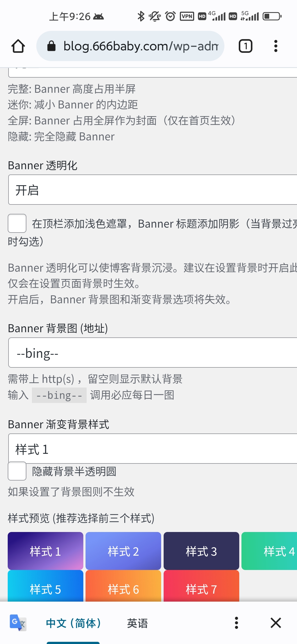The width and height of the screenshot is (297, 644).
Task: Tap the alarm icon in status bar
Action: click(170, 17)
